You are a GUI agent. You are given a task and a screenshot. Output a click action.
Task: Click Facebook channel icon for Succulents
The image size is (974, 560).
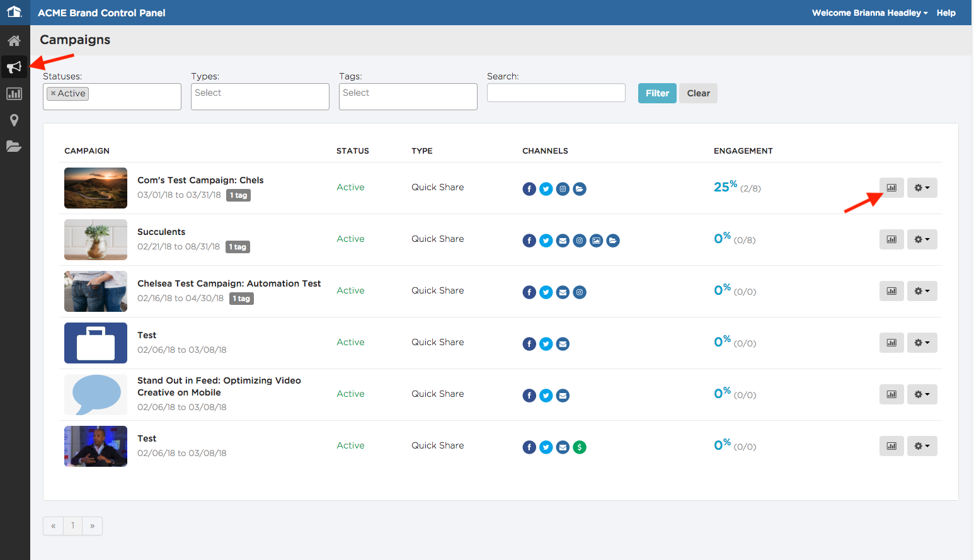tap(529, 241)
